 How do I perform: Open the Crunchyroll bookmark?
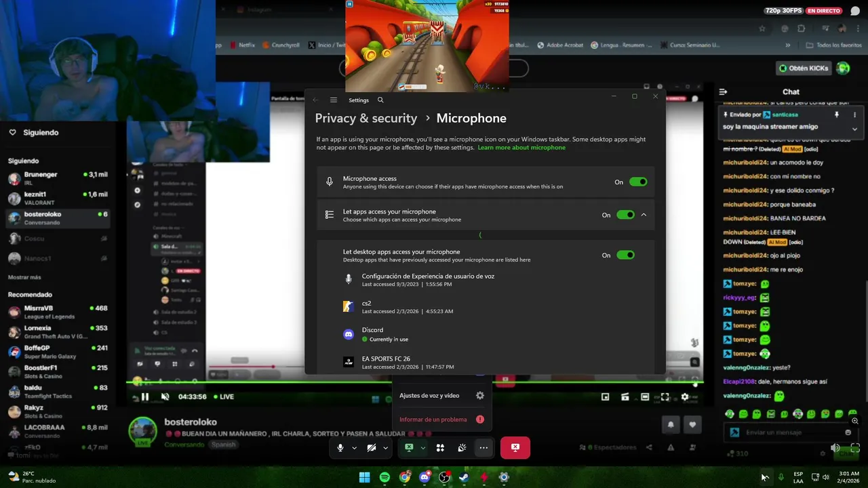tap(279, 45)
